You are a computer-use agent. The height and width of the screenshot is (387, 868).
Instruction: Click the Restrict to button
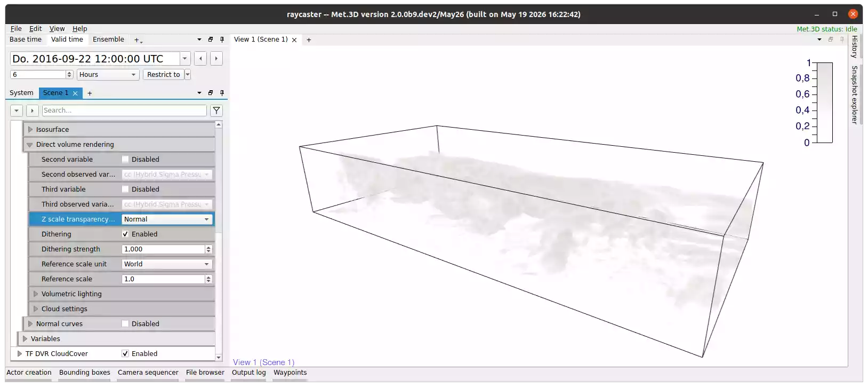(x=164, y=75)
